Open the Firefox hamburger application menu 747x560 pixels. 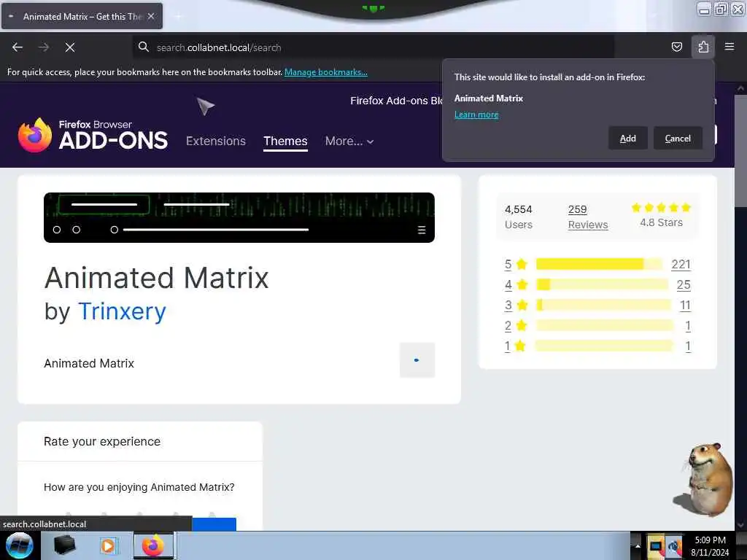729,47
